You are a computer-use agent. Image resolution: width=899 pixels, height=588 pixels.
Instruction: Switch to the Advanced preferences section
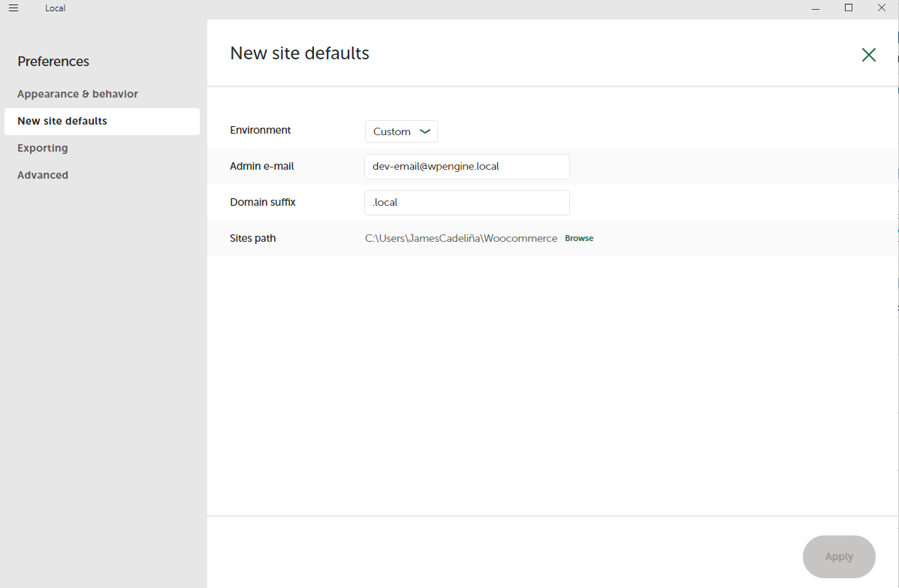43,175
